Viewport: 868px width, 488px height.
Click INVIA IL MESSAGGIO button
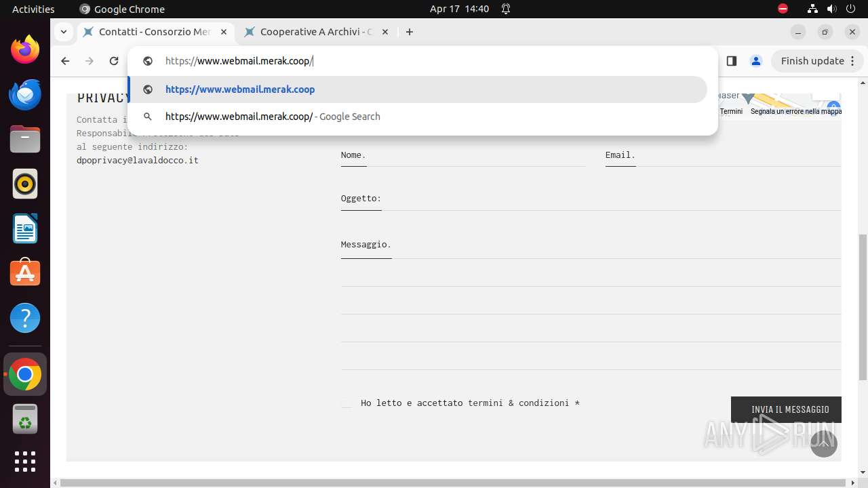786,409
